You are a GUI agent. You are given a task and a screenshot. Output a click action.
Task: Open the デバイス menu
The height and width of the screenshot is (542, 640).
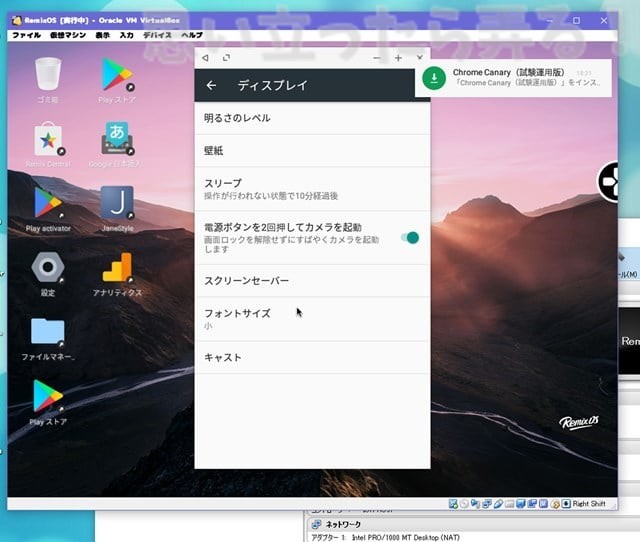pyautogui.click(x=158, y=35)
